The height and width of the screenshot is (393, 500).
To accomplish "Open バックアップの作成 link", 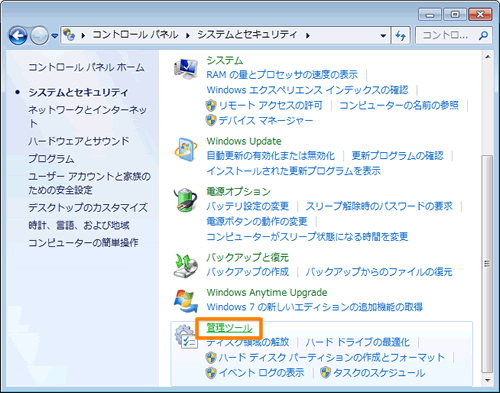I will tap(248, 272).
